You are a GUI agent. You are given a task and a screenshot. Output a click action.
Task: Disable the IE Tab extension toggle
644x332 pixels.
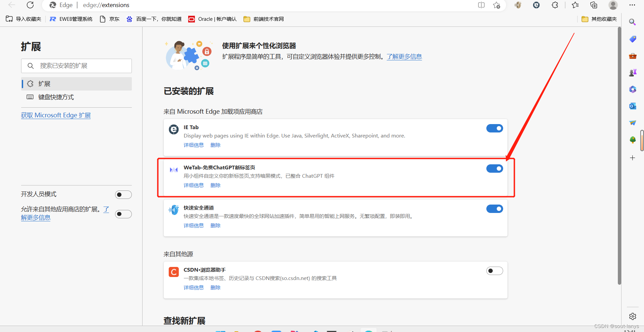(x=495, y=128)
